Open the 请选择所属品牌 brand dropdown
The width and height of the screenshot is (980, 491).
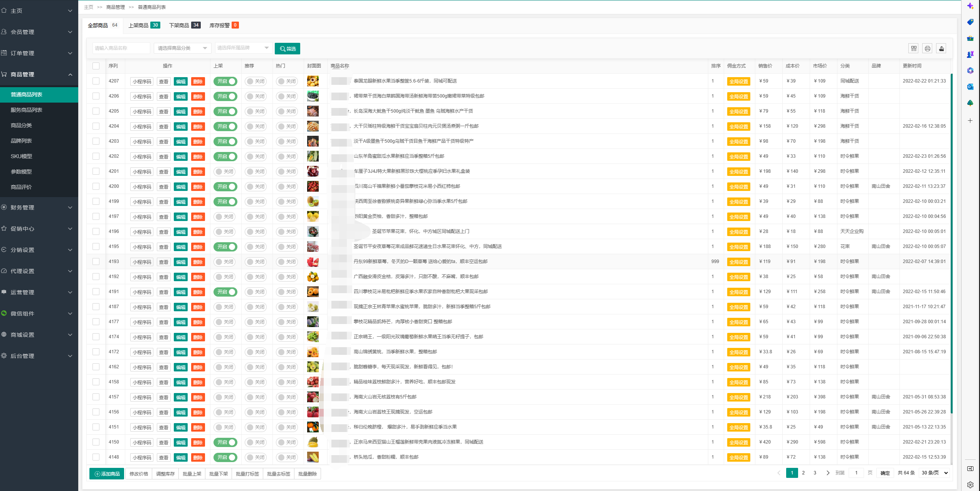pos(244,48)
